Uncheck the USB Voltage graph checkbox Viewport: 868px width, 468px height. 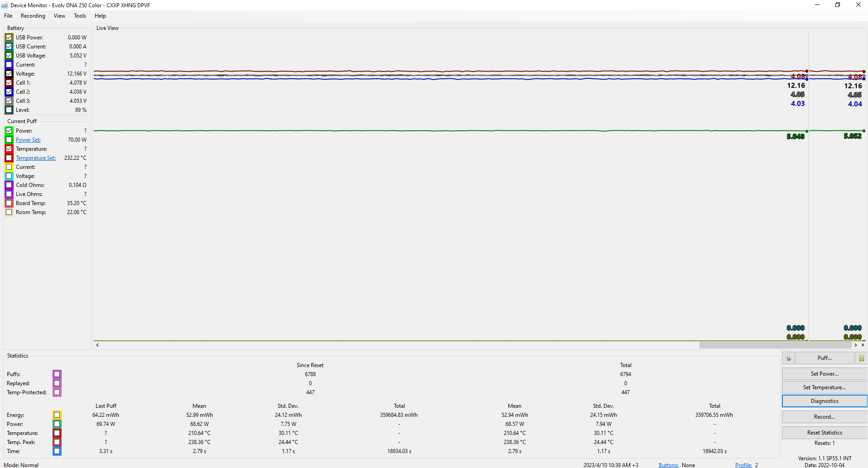tap(9, 56)
